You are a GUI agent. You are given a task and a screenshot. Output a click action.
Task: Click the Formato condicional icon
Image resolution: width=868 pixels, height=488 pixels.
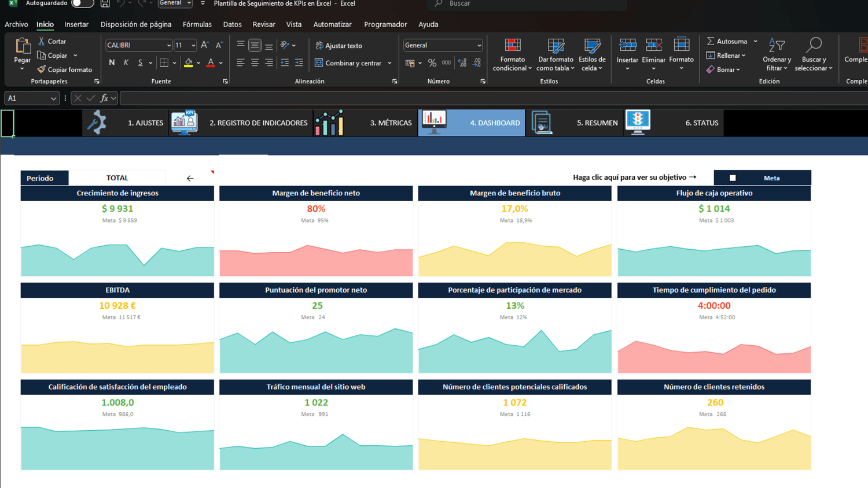(513, 45)
